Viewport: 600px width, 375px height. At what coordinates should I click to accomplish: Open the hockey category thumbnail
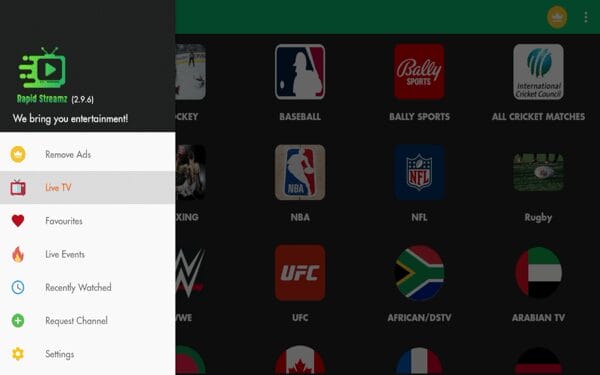coord(191,72)
